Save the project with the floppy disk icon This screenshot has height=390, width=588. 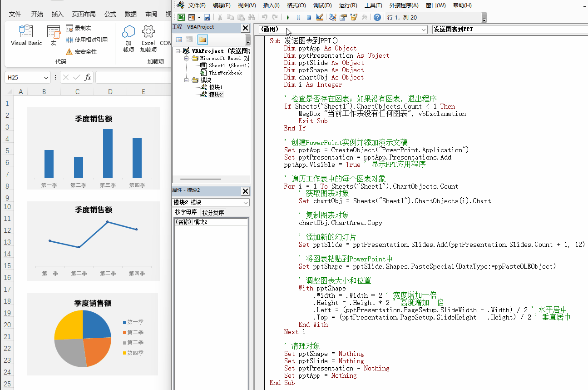pos(207,17)
